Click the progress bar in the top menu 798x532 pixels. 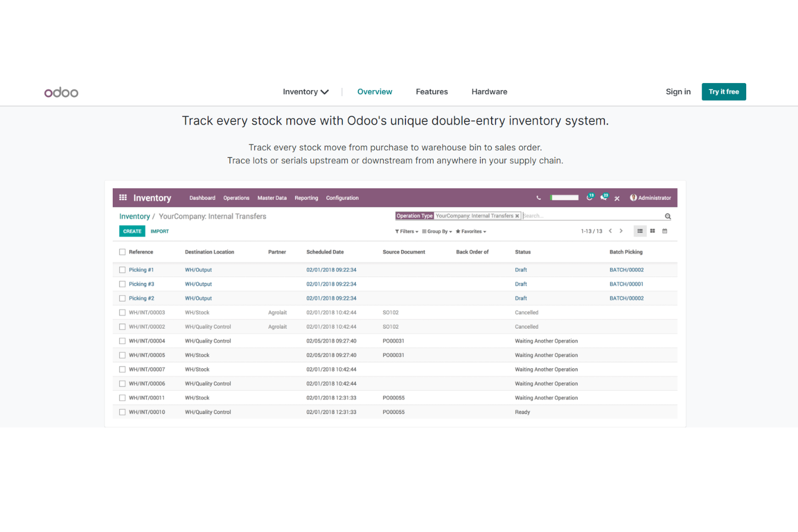click(564, 197)
